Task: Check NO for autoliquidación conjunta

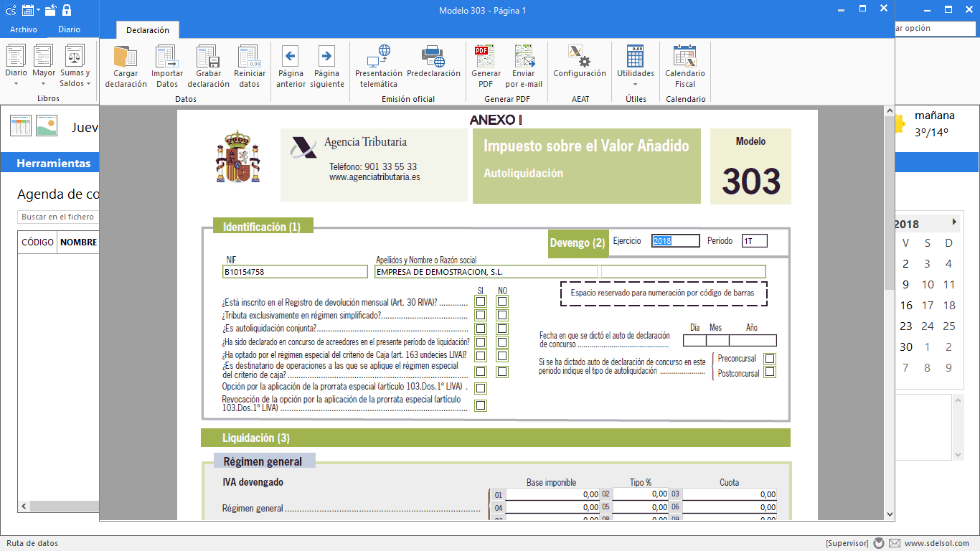Action: [502, 329]
